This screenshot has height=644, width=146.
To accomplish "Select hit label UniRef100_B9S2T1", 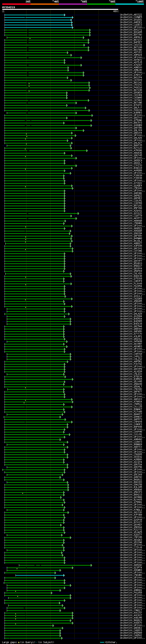I will [x=131, y=30].
